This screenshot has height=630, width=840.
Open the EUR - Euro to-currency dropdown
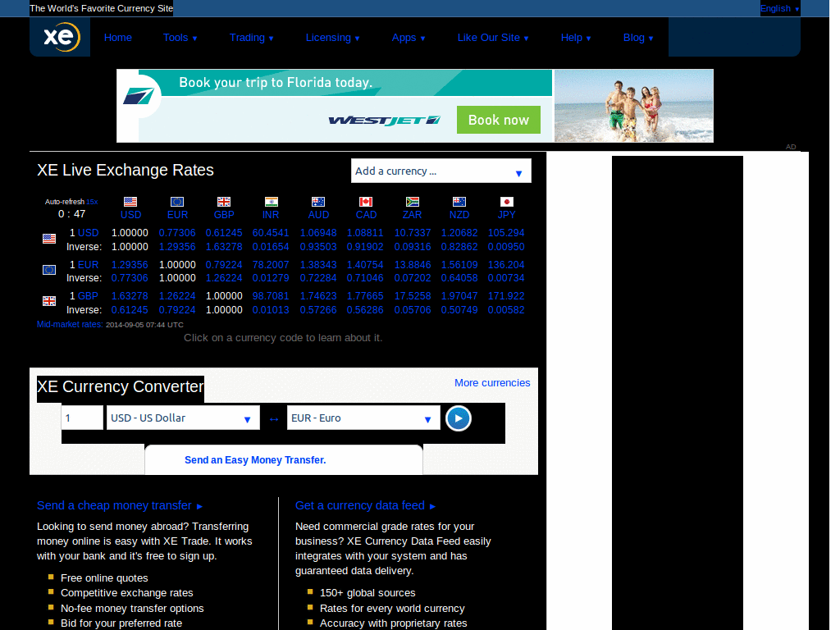click(363, 418)
